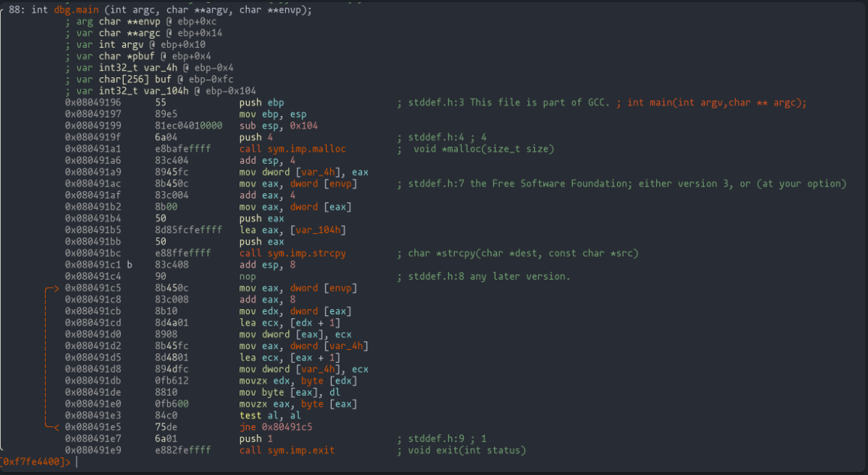Click the breakpoint marker 'b' at 0x080491c1
This screenshot has width=868, height=475.
point(129,265)
